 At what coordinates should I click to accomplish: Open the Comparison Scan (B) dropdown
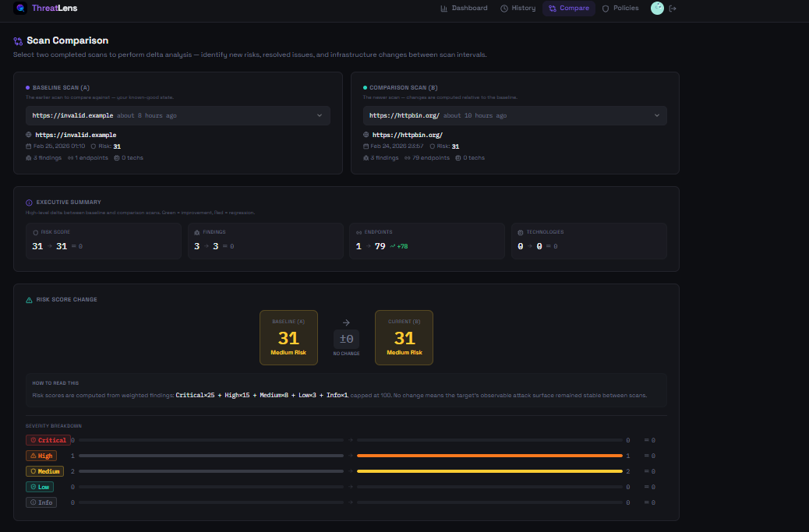[515, 115]
